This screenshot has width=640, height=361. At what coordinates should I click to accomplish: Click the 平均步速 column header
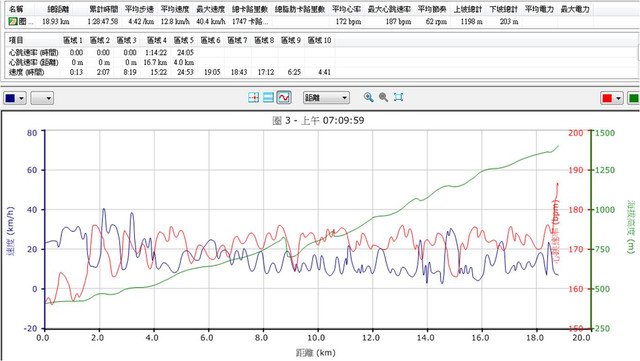tap(139, 9)
